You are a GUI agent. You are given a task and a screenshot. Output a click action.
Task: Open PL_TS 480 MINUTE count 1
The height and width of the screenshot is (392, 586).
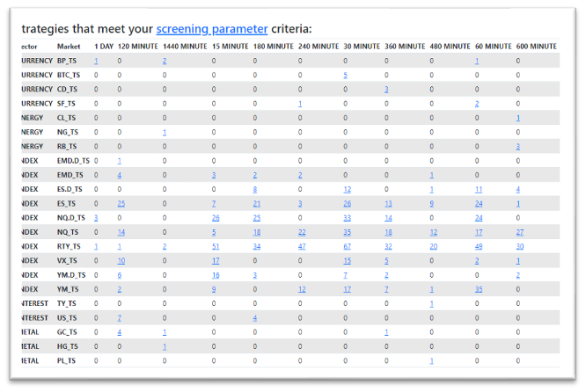pyautogui.click(x=432, y=361)
